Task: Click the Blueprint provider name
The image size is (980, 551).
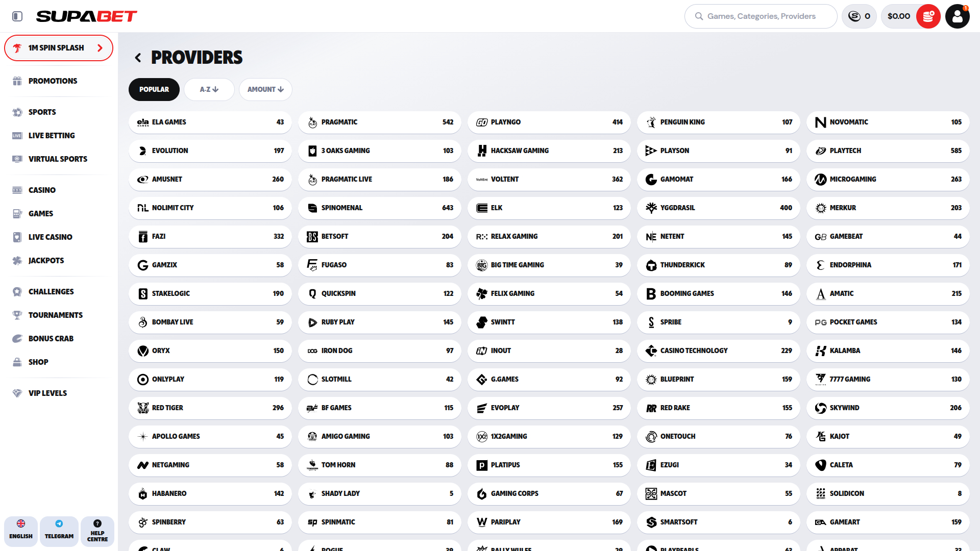Action: pos(677,380)
